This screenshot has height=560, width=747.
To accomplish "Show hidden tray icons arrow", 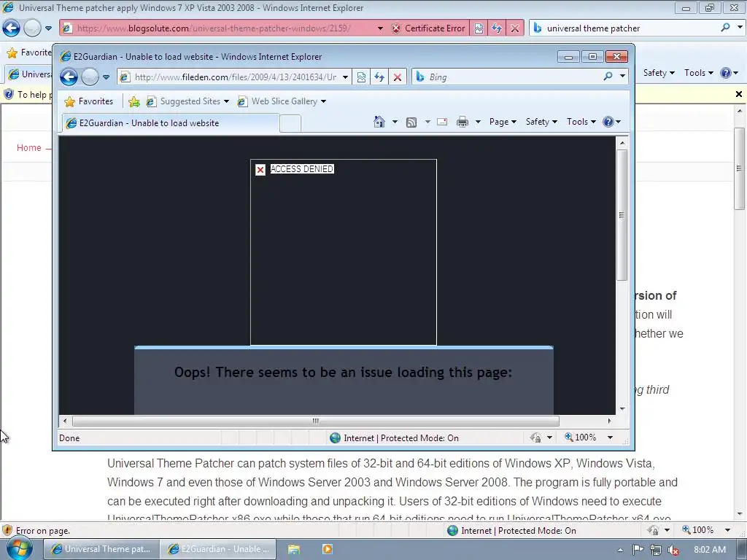I will pyautogui.click(x=620, y=550).
